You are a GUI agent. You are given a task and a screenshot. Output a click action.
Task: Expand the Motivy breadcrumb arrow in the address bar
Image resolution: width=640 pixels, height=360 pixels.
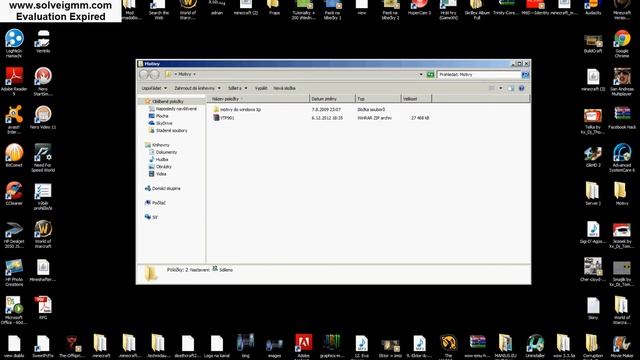click(x=194, y=74)
